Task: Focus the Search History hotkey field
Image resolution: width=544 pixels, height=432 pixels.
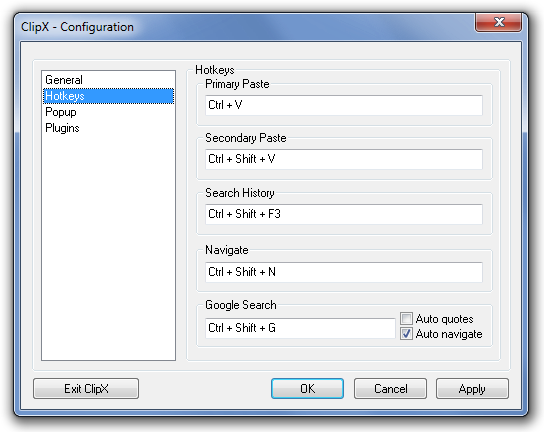Action: coord(343,214)
